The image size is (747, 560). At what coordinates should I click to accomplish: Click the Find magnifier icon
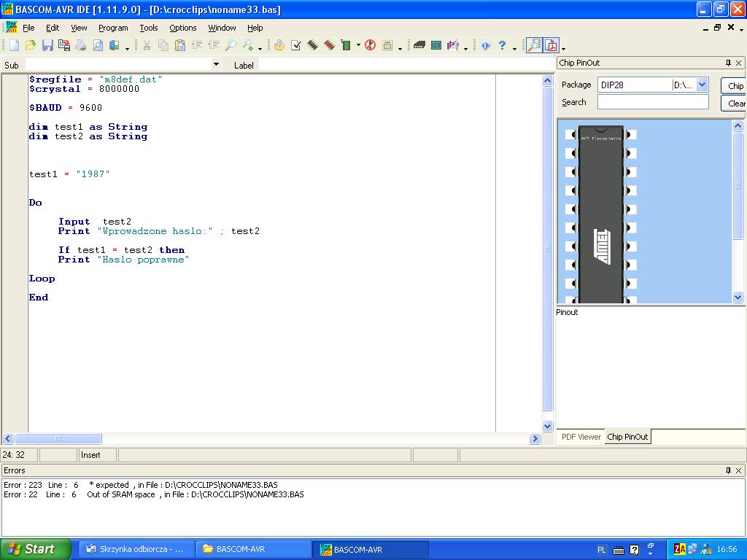point(230,45)
